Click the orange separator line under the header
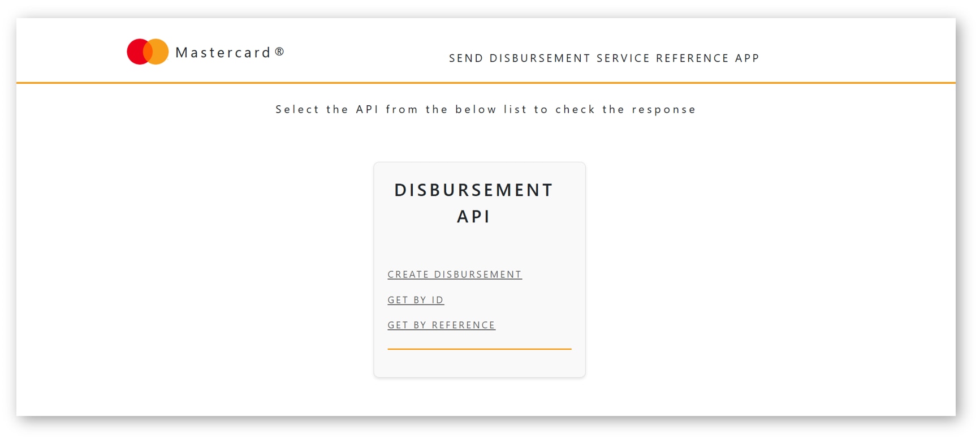The image size is (980, 442). (485, 83)
